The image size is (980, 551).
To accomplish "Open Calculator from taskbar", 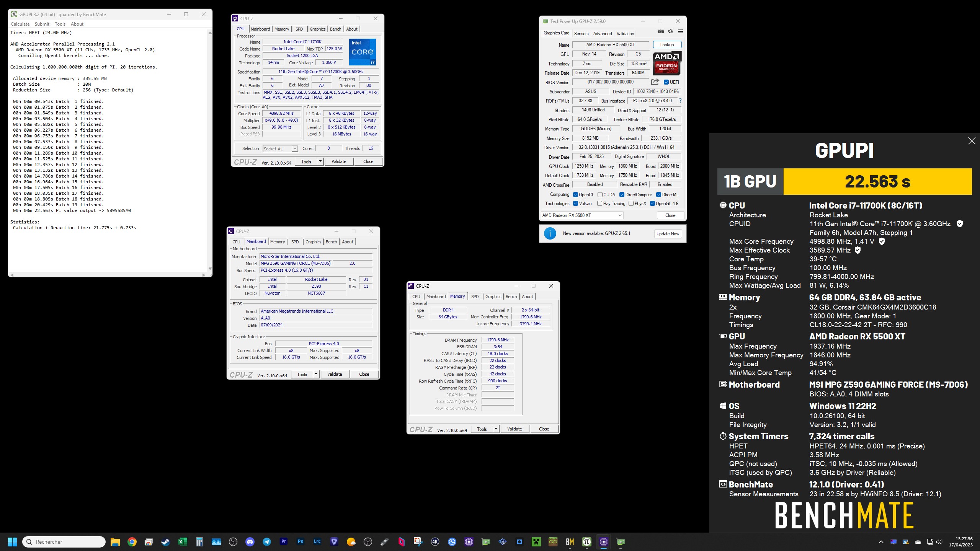I will pos(199,542).
